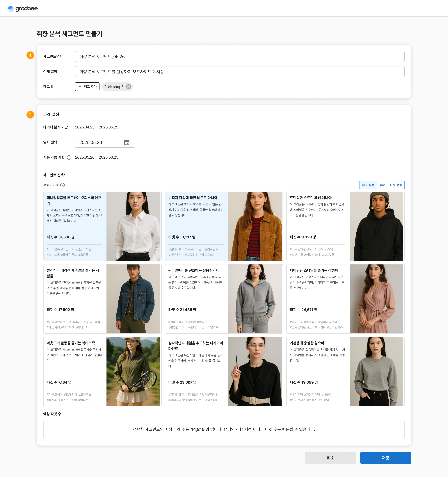Select 감각적인 디테일을 추구하는 디자이너 마인드 card
The width and height of the screenshot is (448, 477).
[224, 372]
